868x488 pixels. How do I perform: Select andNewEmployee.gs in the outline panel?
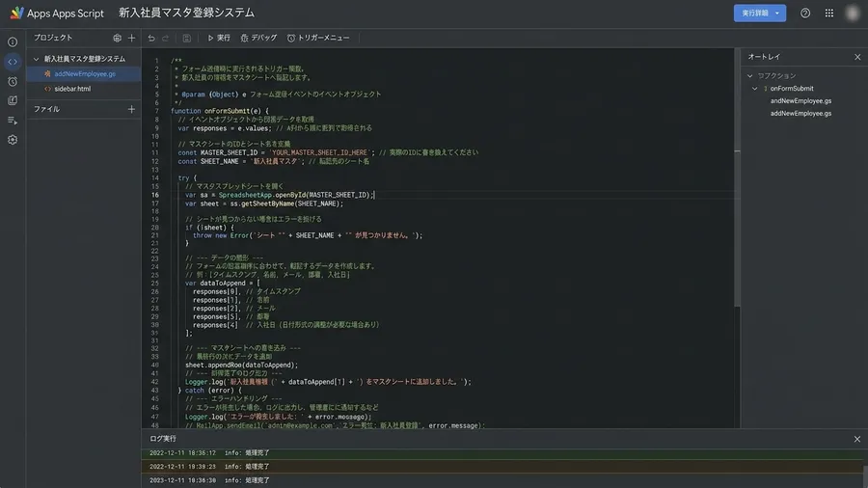tap(800, 100)
